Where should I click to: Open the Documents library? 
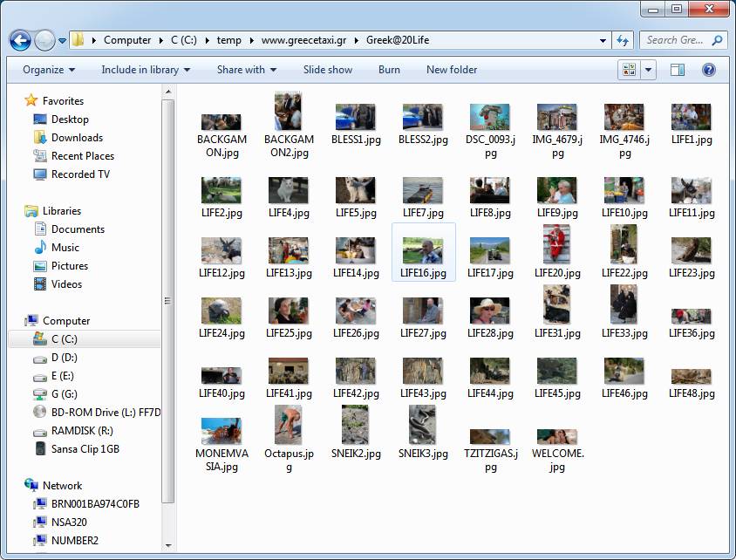[78, 229]
